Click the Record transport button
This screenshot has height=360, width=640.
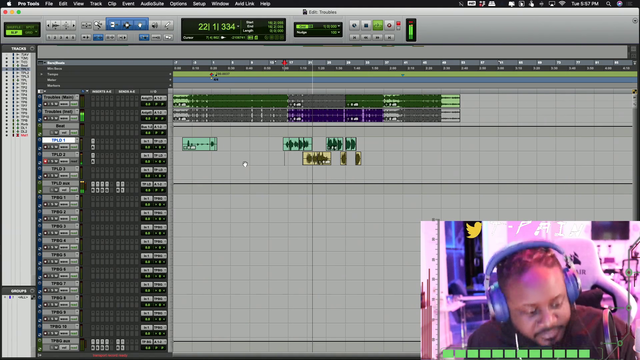[x=389, y=25]
